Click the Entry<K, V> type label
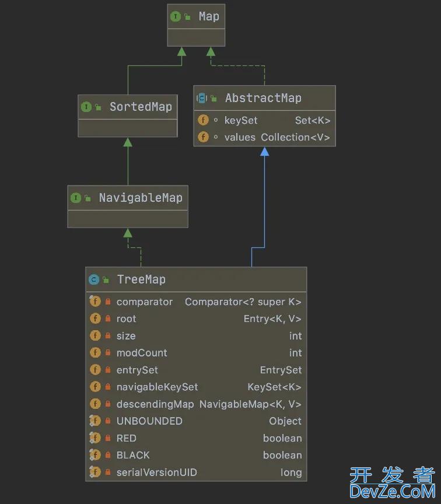Viewport: 441px width, 504px height. (272, 319)
